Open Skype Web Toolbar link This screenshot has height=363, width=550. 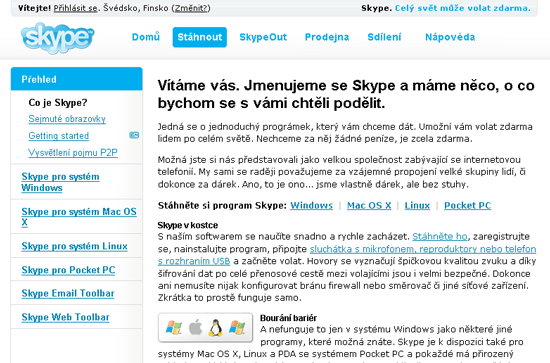coord(66,317)
